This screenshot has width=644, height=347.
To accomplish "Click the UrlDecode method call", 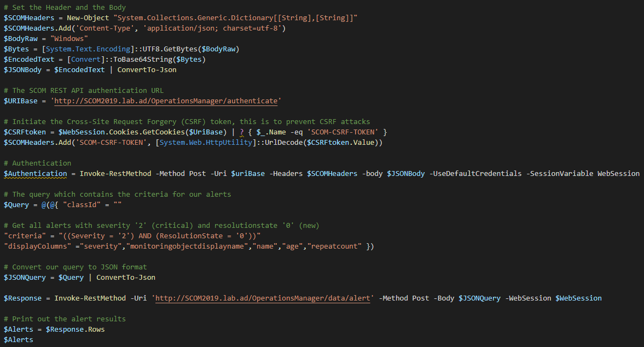I will (284, 142).
